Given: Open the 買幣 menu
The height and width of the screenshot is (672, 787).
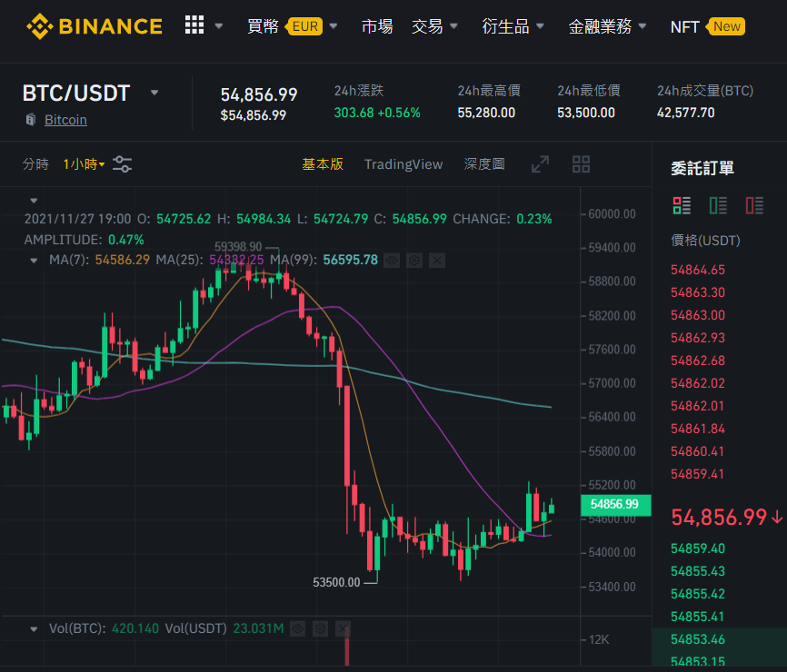Looking at the screenshot, I should tap(263, 26).
